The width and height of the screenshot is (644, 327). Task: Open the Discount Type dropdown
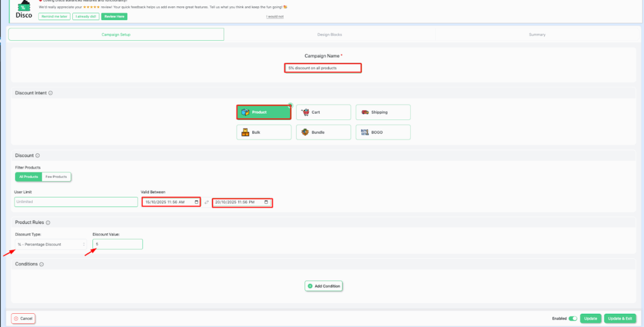[51, 244]
